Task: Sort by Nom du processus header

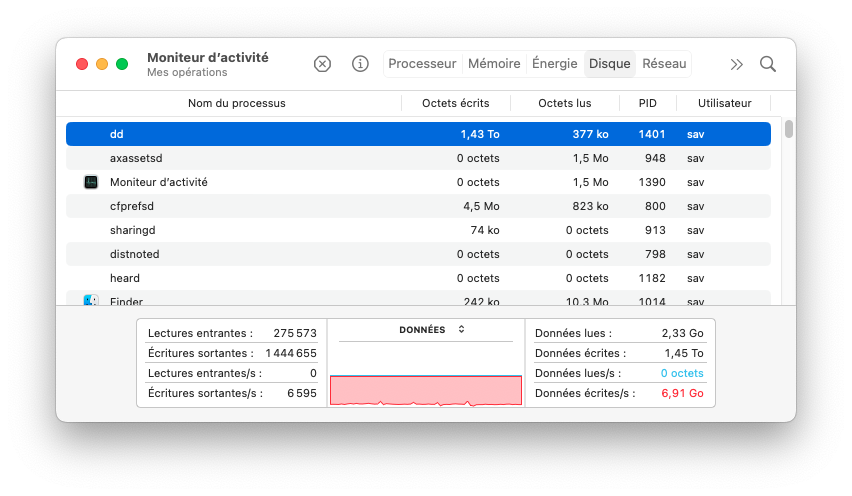Action: pos(236,103)
